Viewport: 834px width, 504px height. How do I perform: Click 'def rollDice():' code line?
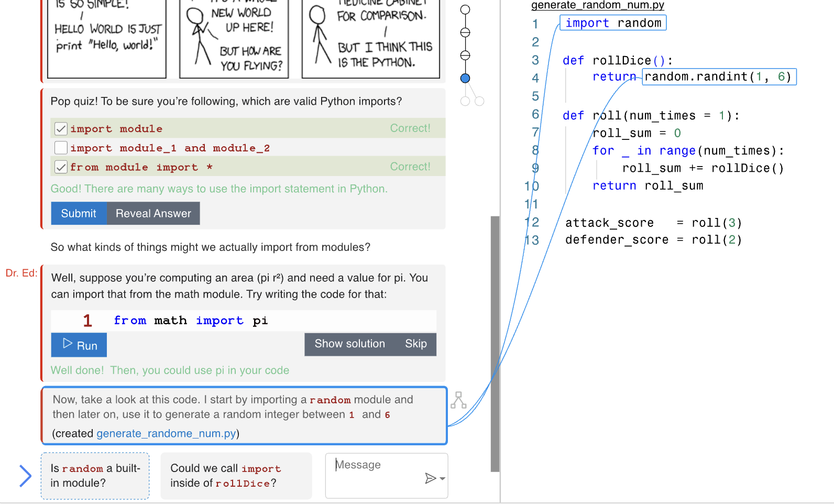coord(618,60)
